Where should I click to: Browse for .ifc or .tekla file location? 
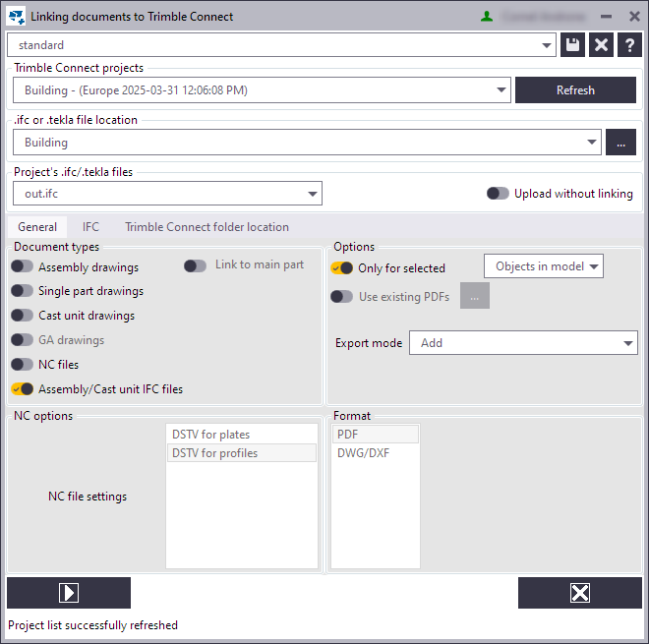[x=620, y=142]
